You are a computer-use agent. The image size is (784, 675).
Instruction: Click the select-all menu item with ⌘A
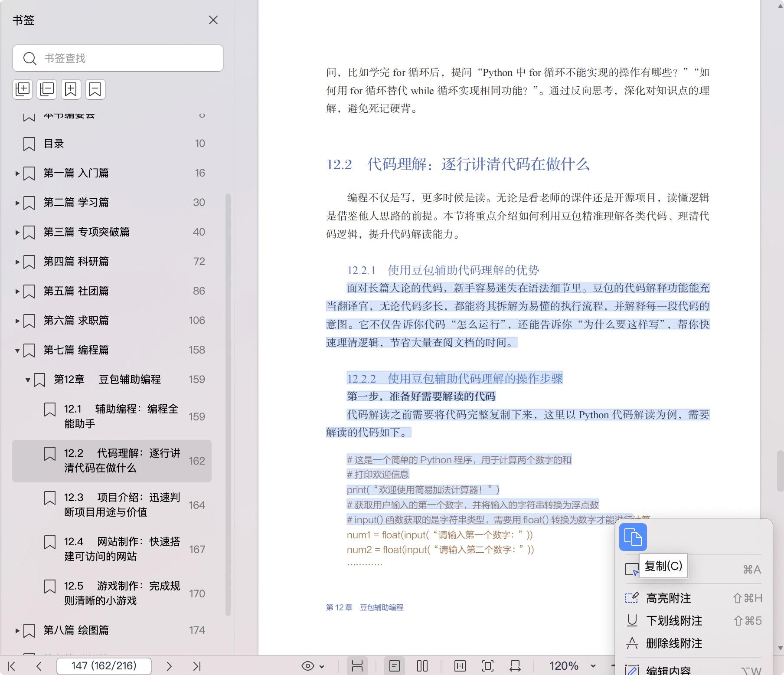694,569
